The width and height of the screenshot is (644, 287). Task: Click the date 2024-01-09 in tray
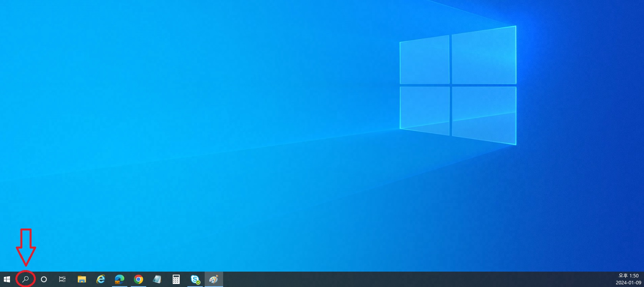pyautogui.click(x=629, y=283)
